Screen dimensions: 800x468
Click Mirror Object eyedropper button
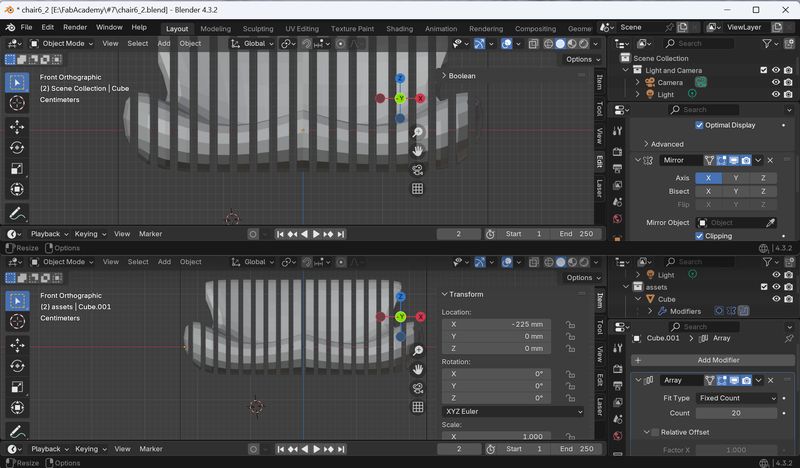pyautogui.click(x=770, y=223)
